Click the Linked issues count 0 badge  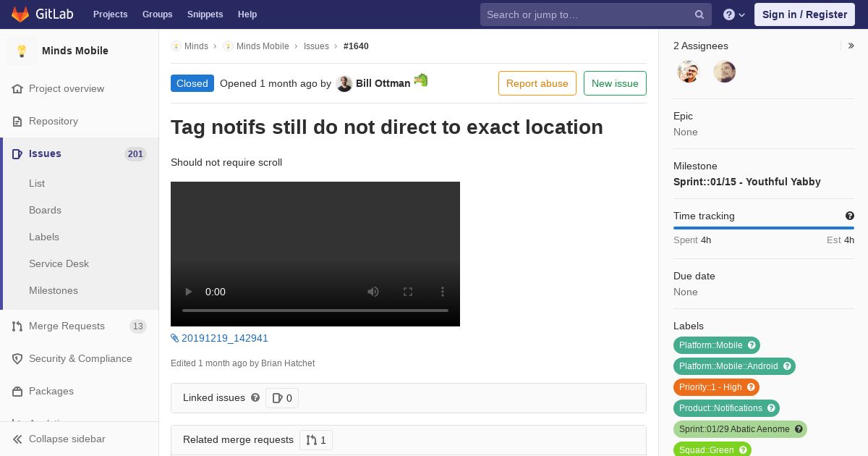282,398
